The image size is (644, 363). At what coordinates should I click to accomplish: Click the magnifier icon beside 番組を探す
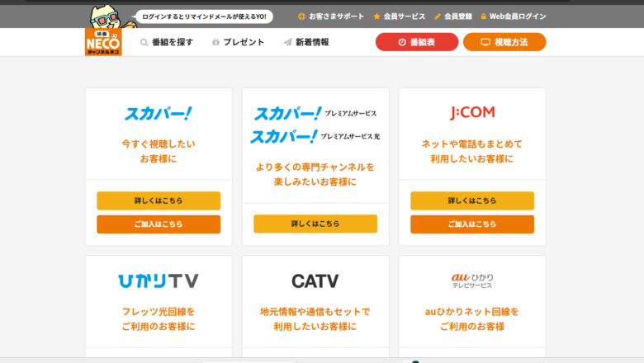(144, 42)
